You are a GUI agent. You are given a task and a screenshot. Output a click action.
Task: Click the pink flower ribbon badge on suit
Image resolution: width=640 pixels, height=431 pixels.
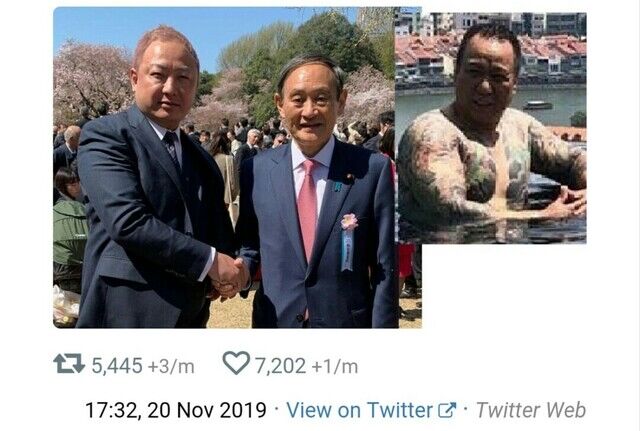pos(348,241)
